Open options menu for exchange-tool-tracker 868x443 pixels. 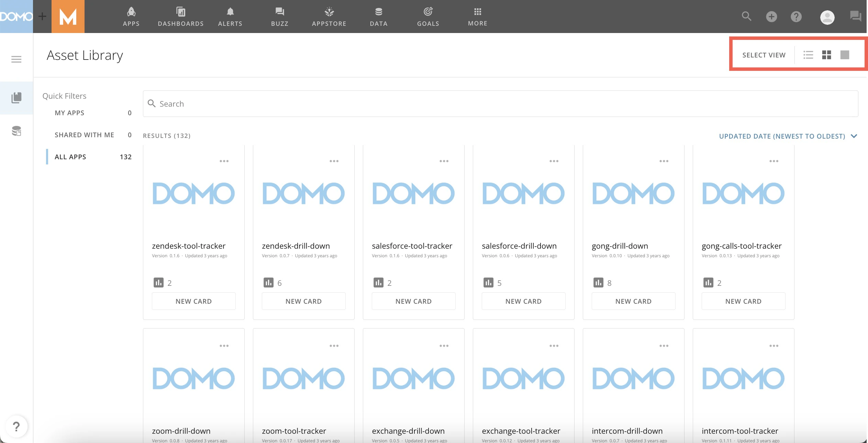tap(554, 346)
